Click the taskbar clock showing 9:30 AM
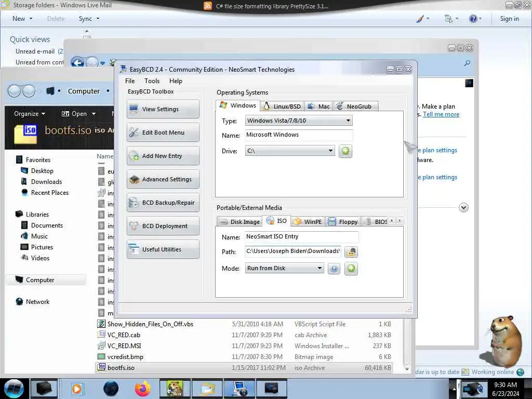This screenshot has width=532, height=399. (505, 385)
